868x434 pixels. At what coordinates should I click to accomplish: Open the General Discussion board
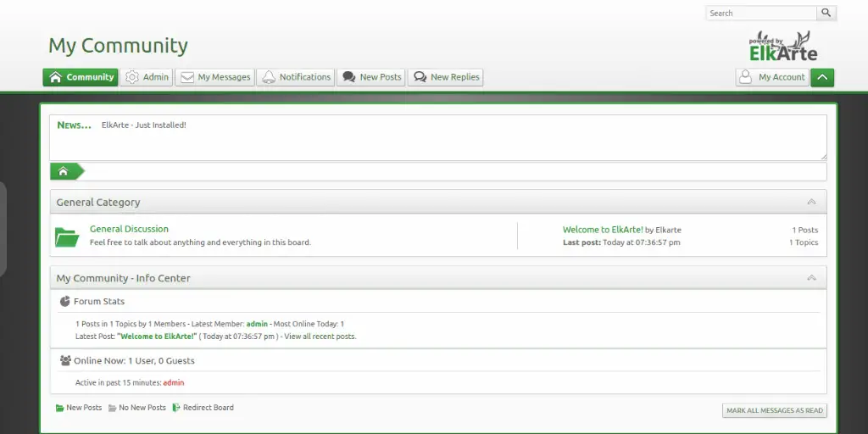129,229
